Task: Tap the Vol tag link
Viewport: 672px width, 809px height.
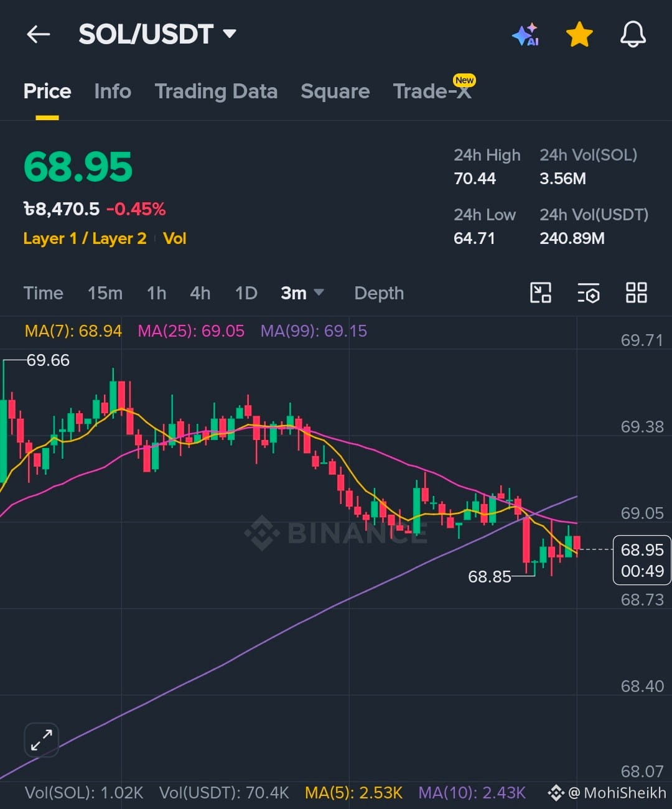Action: click(x=175, y=238)
